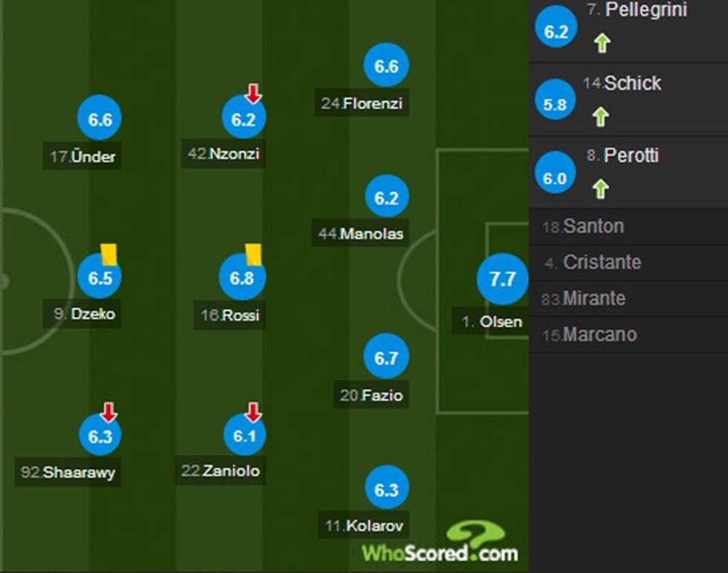The width and height of the screenshot is (728, 573).
Task: Click Nzonzi's red substitution arrow
Action: (x=253, y=94)
